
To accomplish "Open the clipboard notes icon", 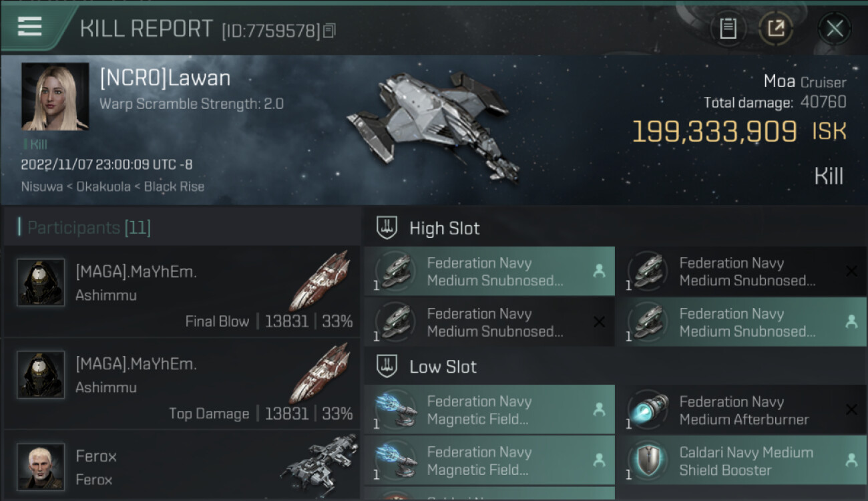I will 728,29.
